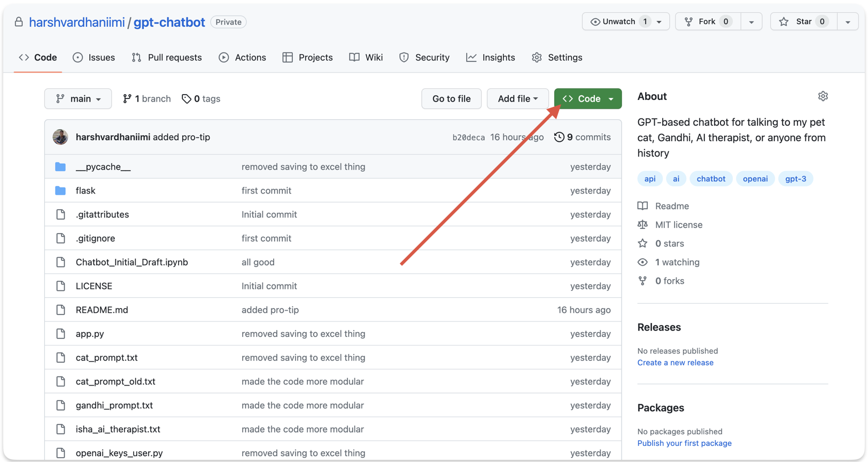Click the harshvardhaniimi avatar picture

(x=60, y=137)
